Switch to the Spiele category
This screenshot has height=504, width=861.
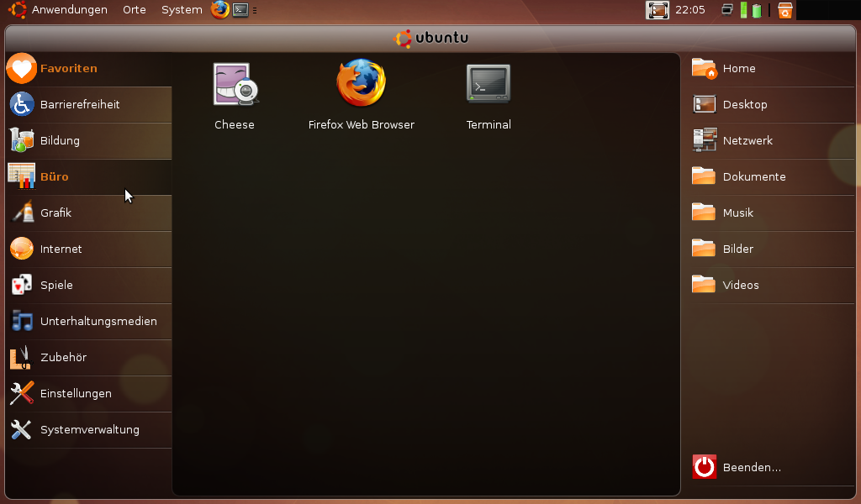coord(88,286)
